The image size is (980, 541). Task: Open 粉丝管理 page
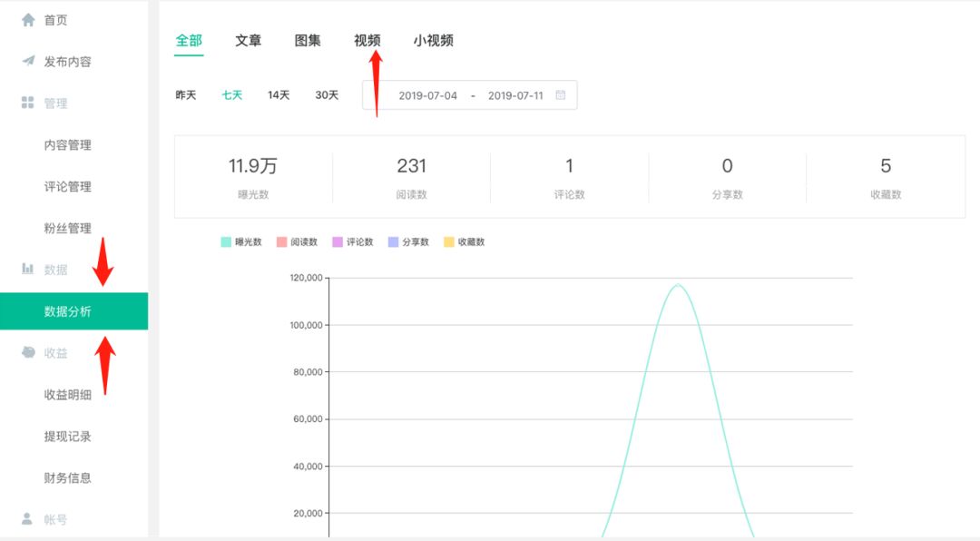[x=67, y=228]
